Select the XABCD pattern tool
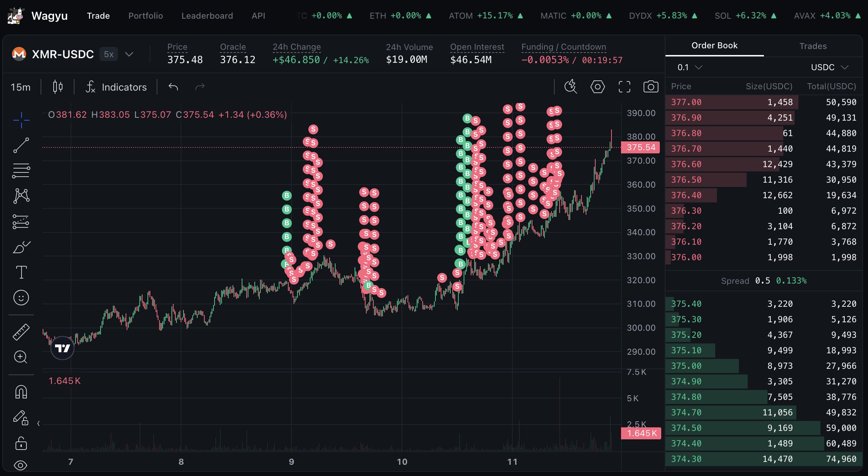This screenshot has width=868, height=476. [21, 196]
